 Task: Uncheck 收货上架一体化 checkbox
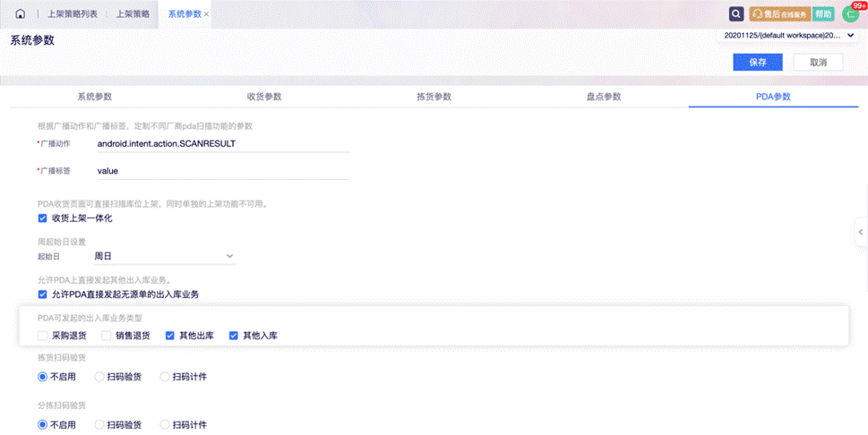click(x=42, y=218)
